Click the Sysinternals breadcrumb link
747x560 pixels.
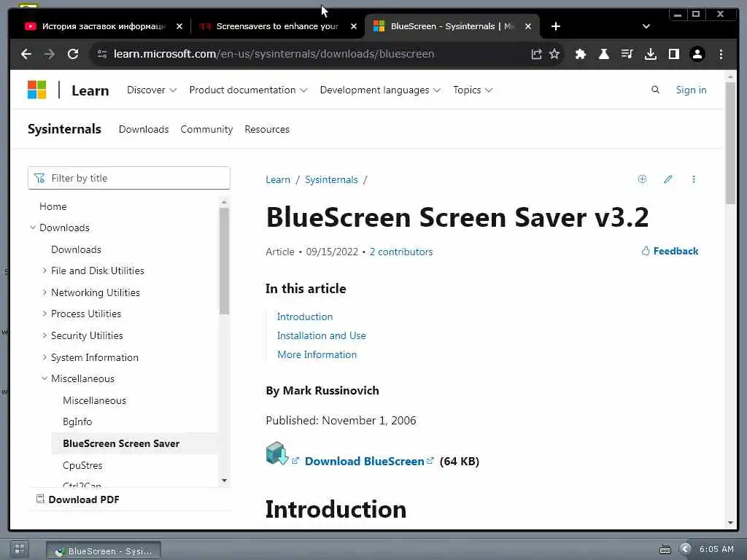point(331,179)
